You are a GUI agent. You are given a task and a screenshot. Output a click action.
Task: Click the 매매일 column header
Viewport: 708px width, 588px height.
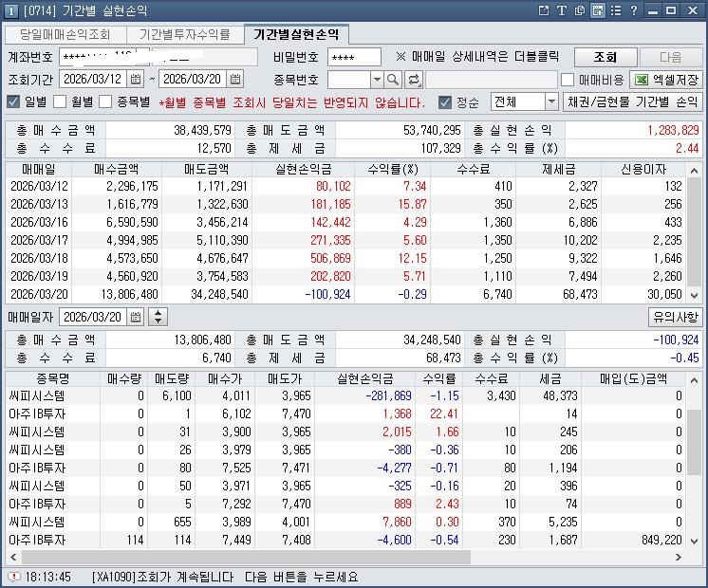tap(39, 169)
